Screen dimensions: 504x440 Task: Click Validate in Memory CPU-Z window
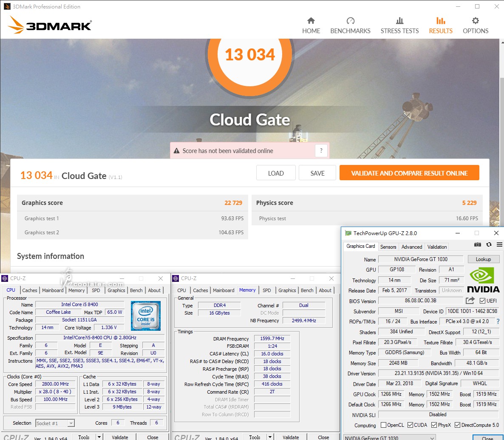click(291, 437)
